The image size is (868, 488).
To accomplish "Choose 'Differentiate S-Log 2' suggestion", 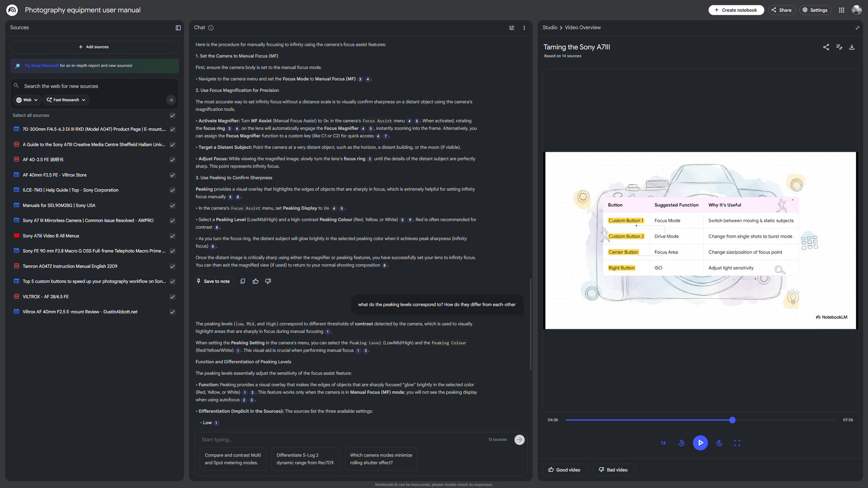I will point(305,459).
